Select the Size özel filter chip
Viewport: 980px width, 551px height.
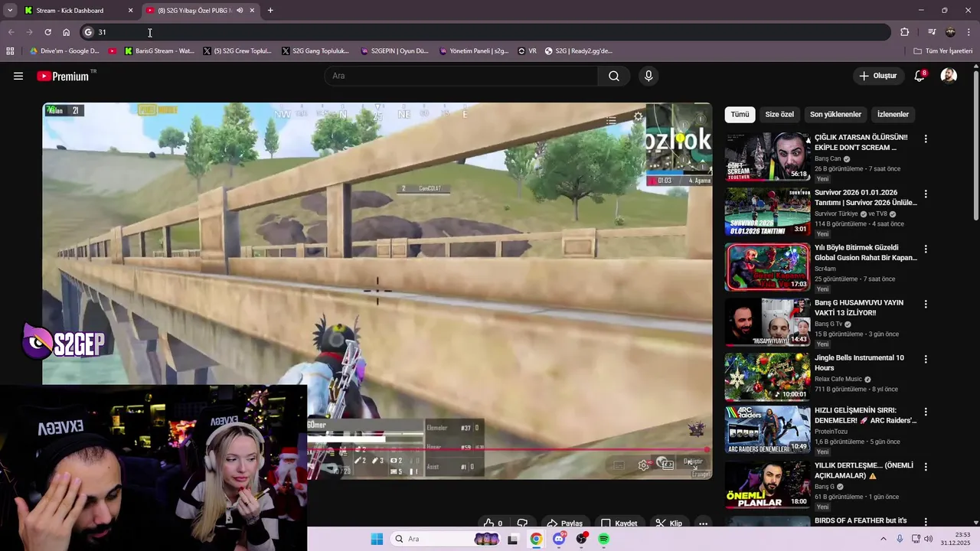click(779, 114)
